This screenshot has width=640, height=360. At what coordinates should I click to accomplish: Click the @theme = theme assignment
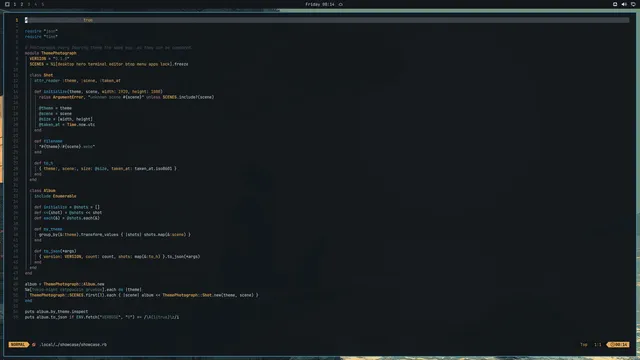click(x=55, y=108)
